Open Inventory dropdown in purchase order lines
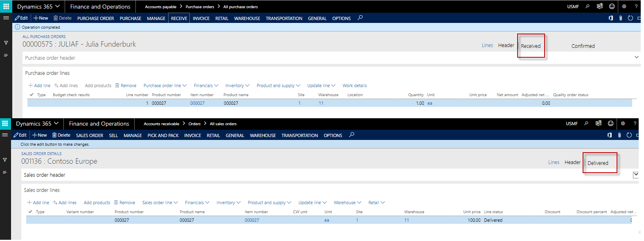The image size is (644, 241). (x=237, y=86)
